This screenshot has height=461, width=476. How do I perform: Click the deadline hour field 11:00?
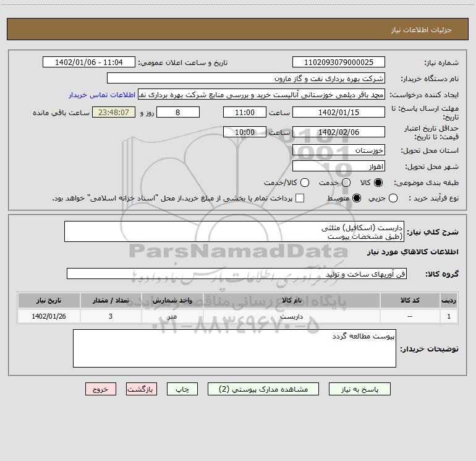coord(245,112)
